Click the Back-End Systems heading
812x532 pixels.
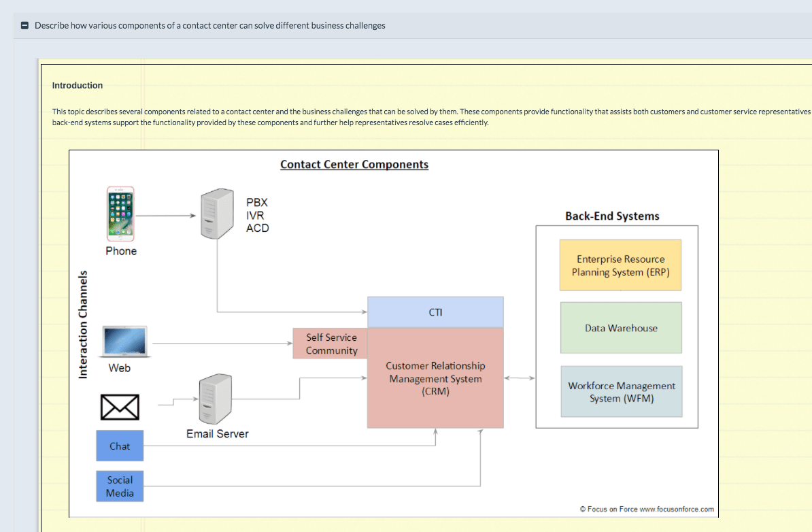(612, 216)
